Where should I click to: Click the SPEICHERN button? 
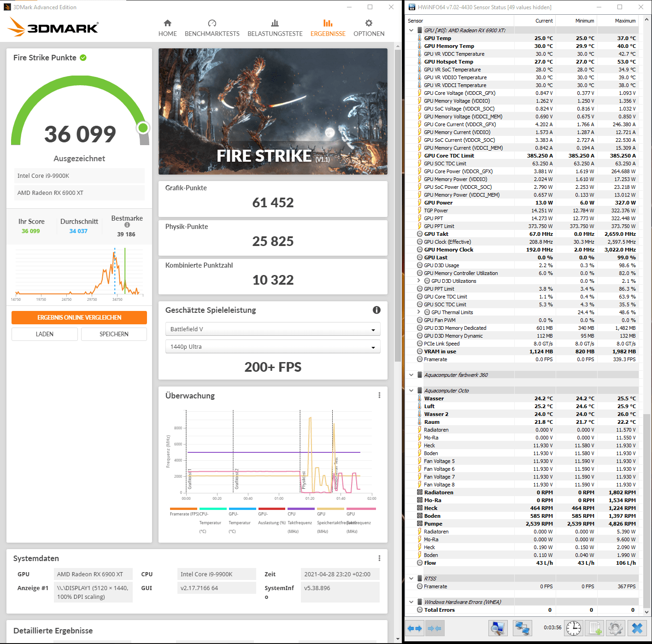(114, 334)
